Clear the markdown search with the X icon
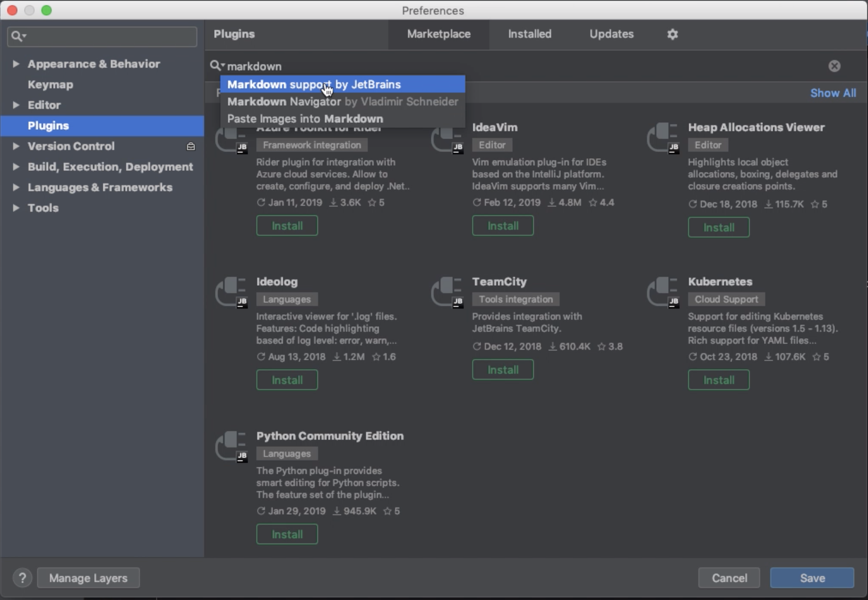868x600 pixels. (x=834, y=66)
